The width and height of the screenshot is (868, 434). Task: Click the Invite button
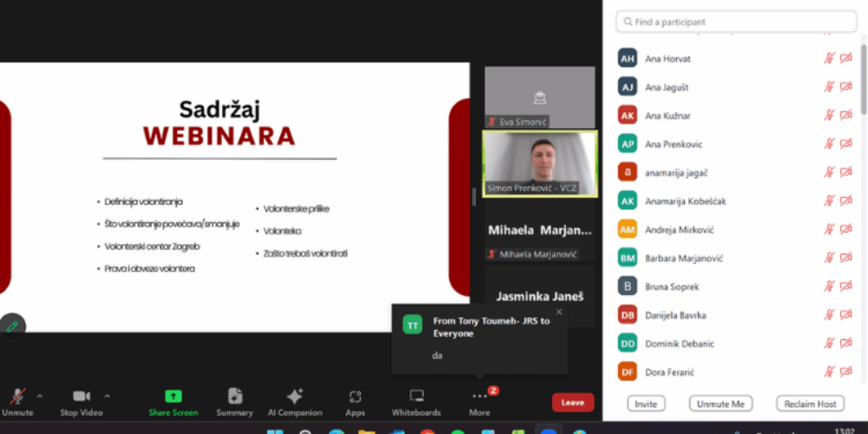646,404
